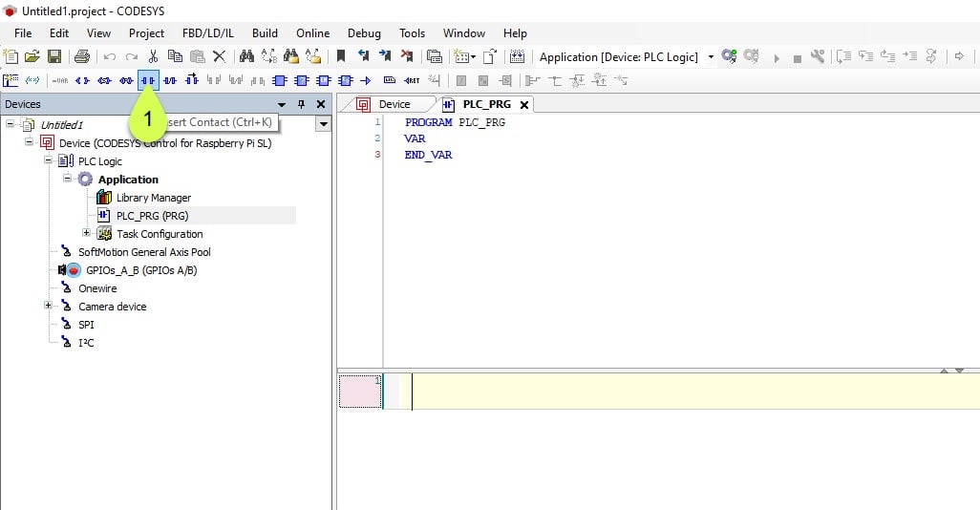Pin the Devices panel with the pushpin
This screenshot has width=980, height=510.
302,104
